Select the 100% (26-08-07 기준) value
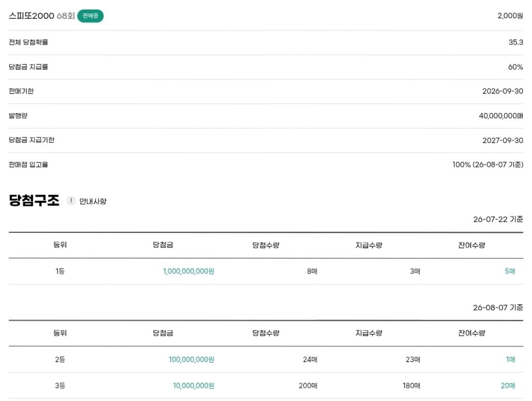 coord(488,165)
